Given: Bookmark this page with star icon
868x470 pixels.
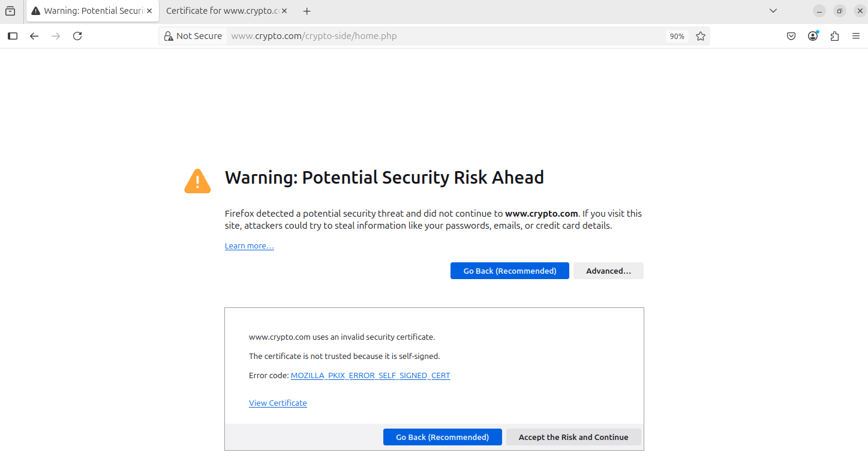Looking at the screenshot, I should 701,36.
